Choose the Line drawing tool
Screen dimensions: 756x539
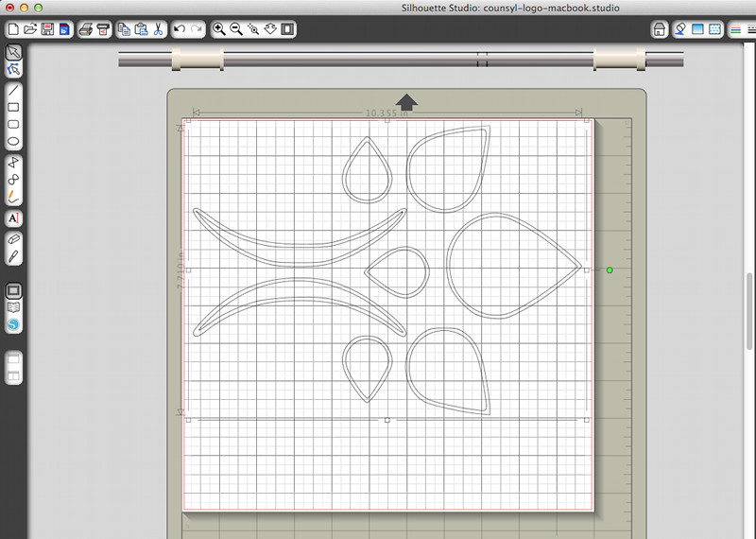click(13, 90)
